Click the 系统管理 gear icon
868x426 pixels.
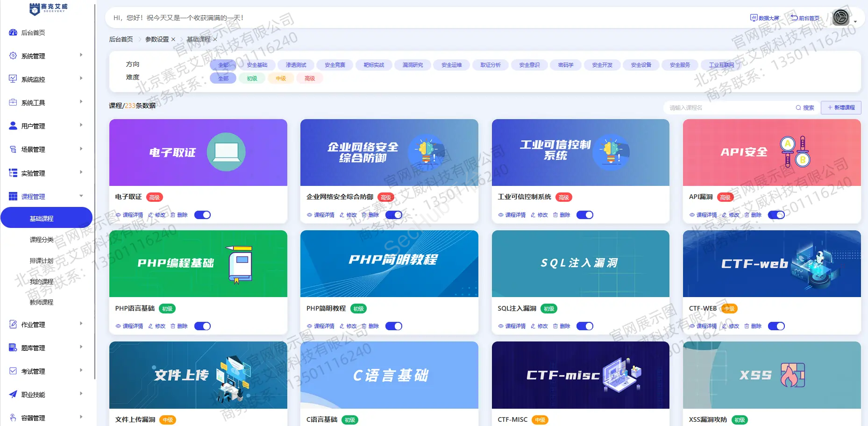13,56
